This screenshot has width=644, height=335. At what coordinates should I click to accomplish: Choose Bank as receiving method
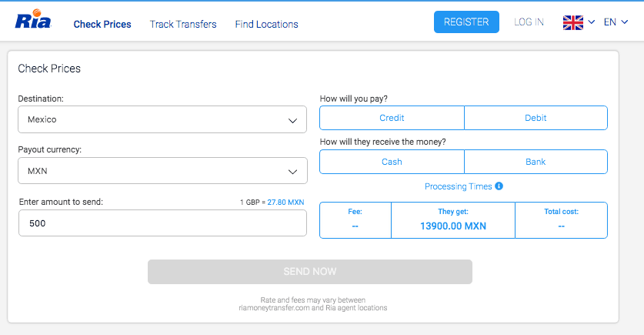tap(536, 162)
